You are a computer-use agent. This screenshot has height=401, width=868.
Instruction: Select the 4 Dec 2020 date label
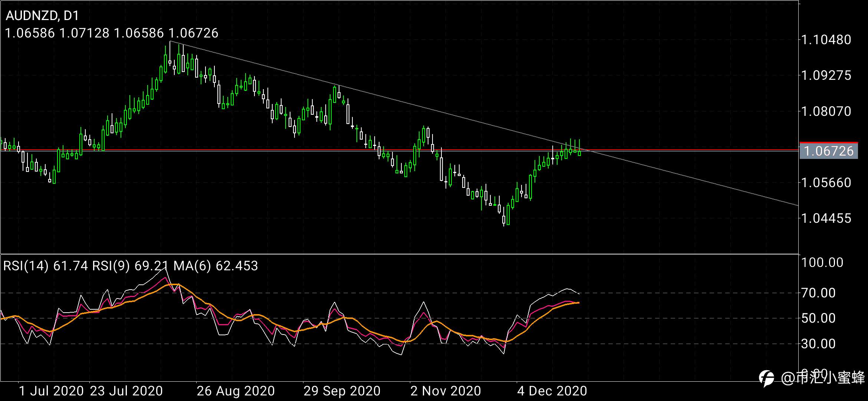[x=552, y=391]
